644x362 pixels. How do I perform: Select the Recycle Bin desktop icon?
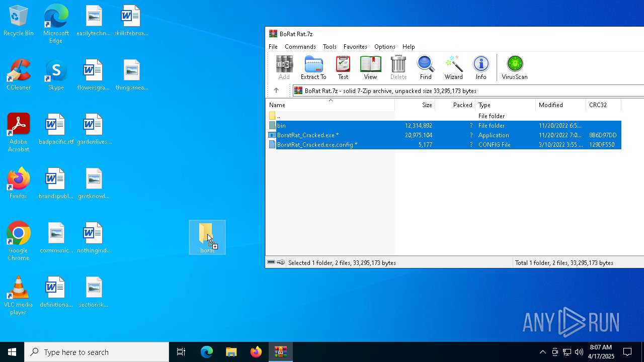tap(19, 22)
